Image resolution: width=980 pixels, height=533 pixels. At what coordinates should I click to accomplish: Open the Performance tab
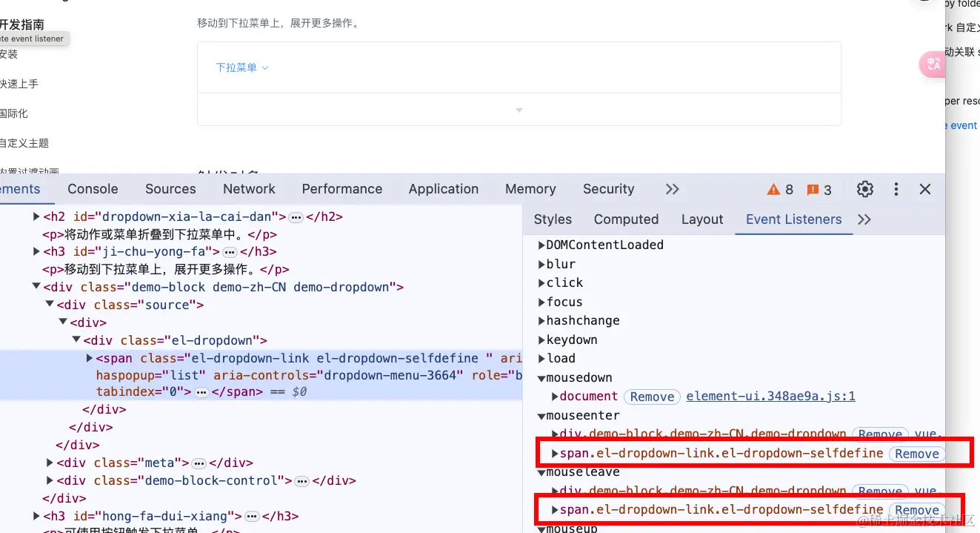click(x=342, y=189)
